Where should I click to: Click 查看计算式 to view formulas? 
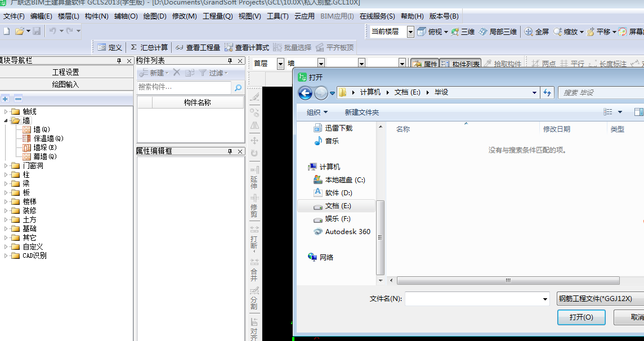pyautogui.click(x=247, y=48)
